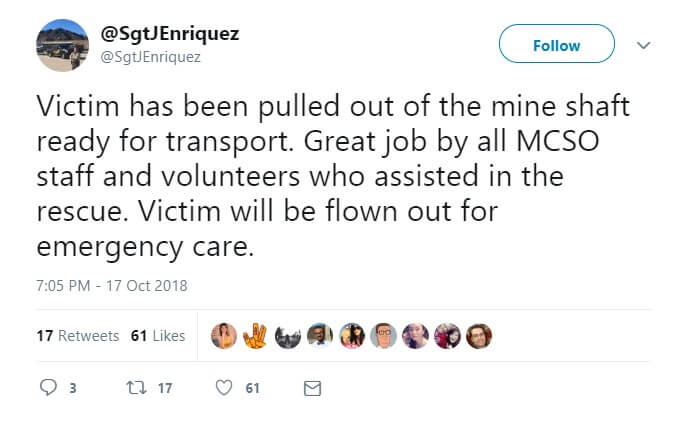This screenshot has width=685, height=426.
Task: Open the @SgtJEnriquez profile picture
Action: [60, 45]
